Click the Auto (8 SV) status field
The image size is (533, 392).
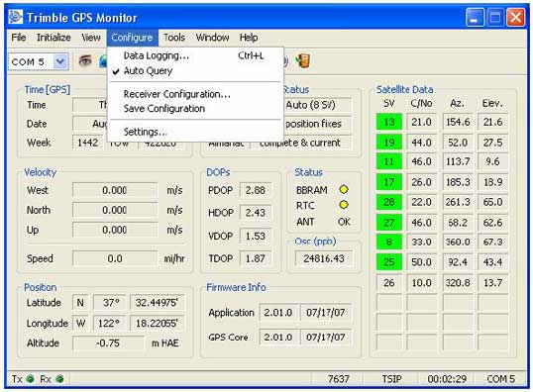click(318, 105)
